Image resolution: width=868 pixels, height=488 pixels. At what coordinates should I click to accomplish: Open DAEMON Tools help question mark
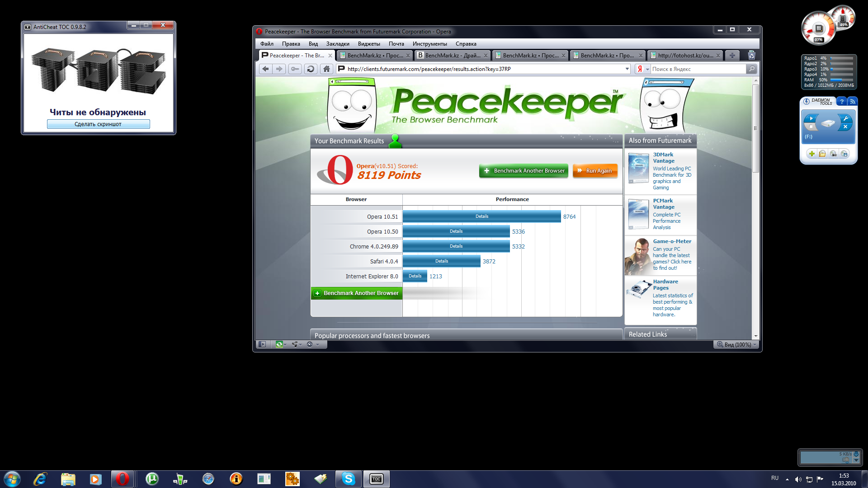(841, 101)
